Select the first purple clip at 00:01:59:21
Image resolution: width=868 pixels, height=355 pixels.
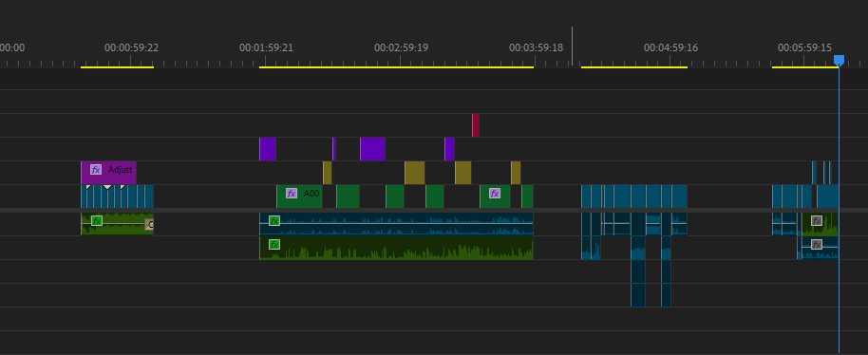(268, 149)
